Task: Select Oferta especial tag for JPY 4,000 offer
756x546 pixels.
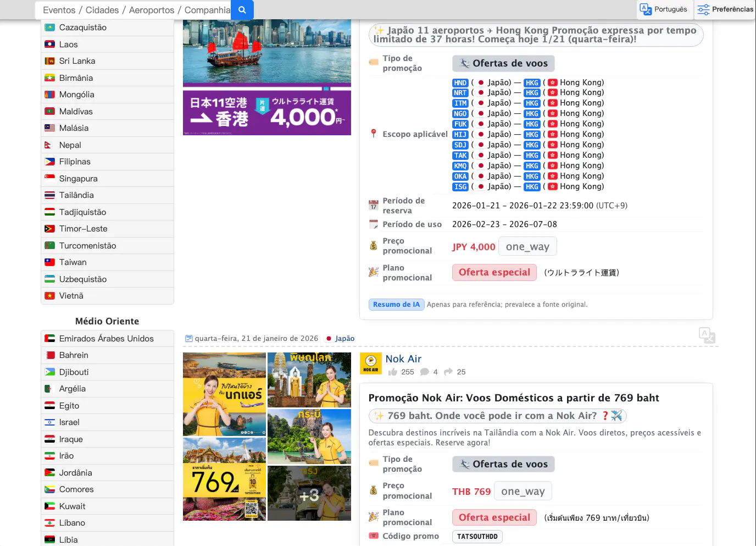Action: point(494,272)
